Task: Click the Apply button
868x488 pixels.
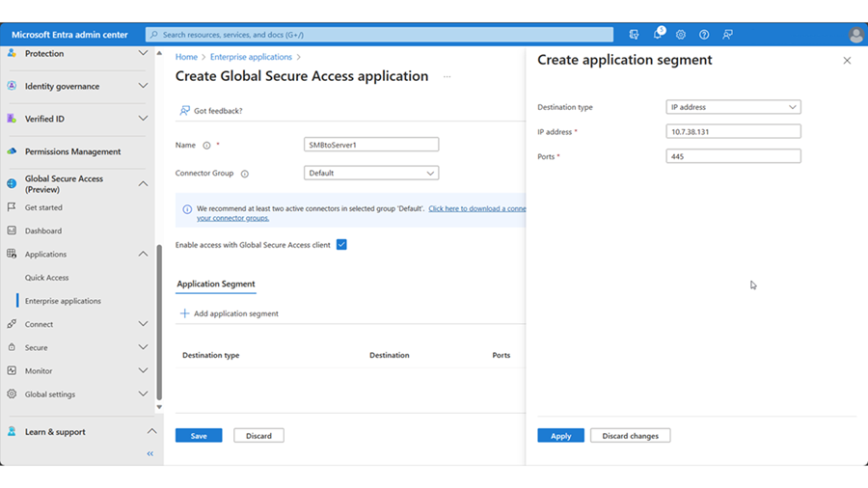Action: [x=560, y=435]
